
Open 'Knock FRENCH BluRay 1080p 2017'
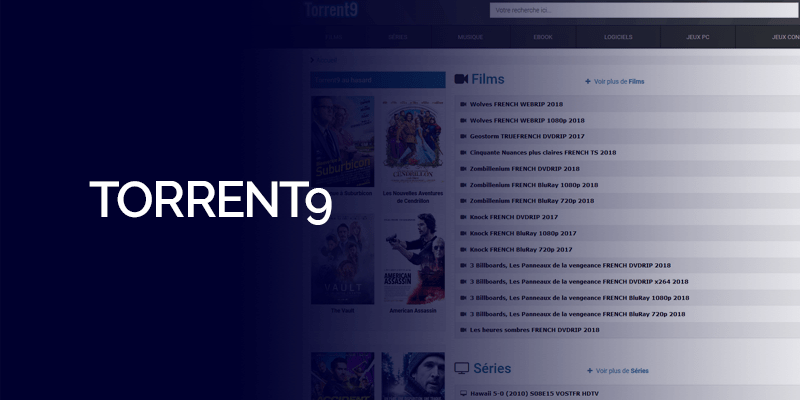(523, 234)
